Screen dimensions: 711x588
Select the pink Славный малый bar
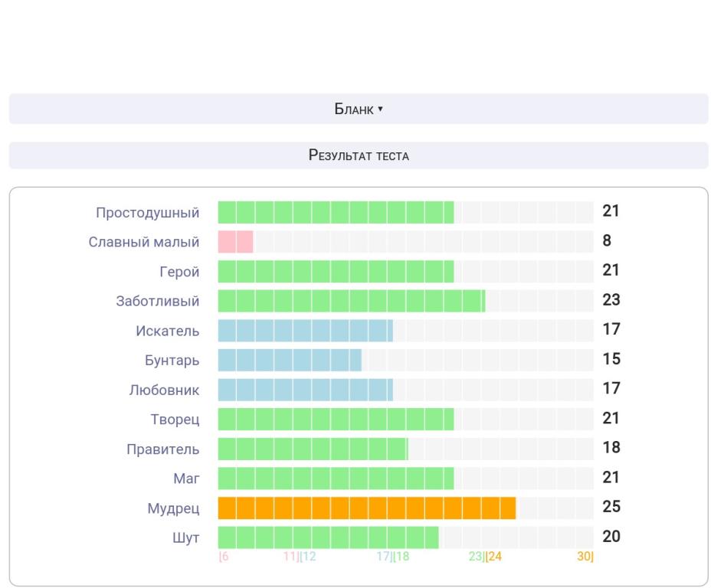pyautogui.click(x=235, y=242)
